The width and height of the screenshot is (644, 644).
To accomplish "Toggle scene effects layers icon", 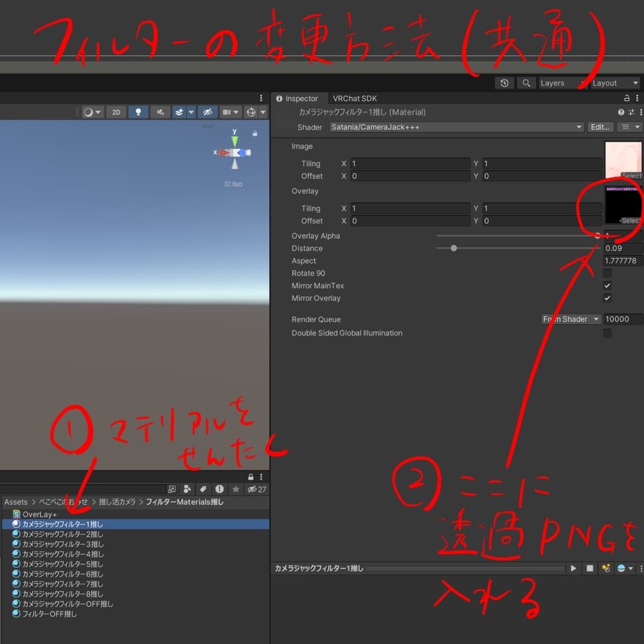I will [x=179, y=112].
